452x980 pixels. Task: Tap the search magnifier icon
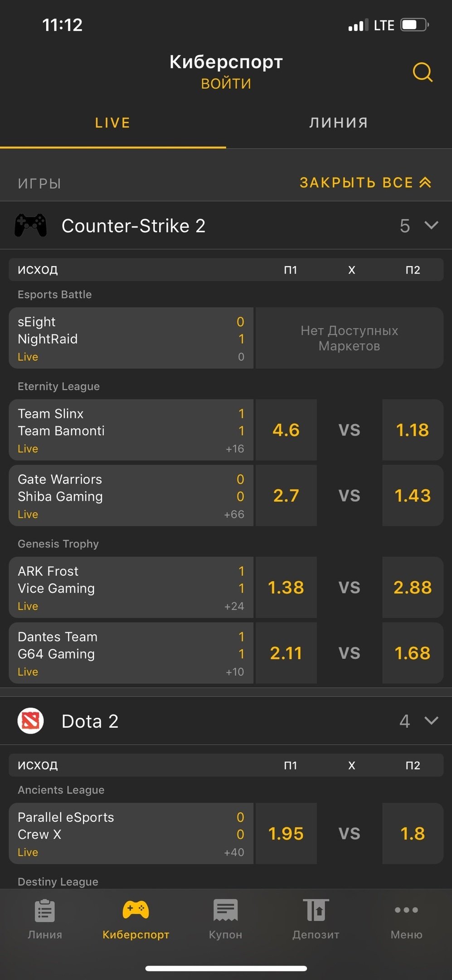[x=422, y=72]
